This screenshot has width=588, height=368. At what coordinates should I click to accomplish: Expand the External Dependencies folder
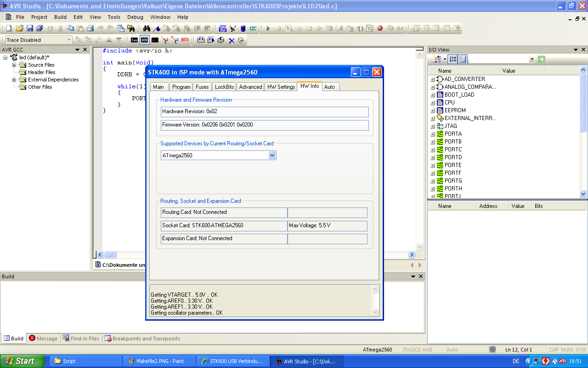pyautogui.click(x=14, y=80)
